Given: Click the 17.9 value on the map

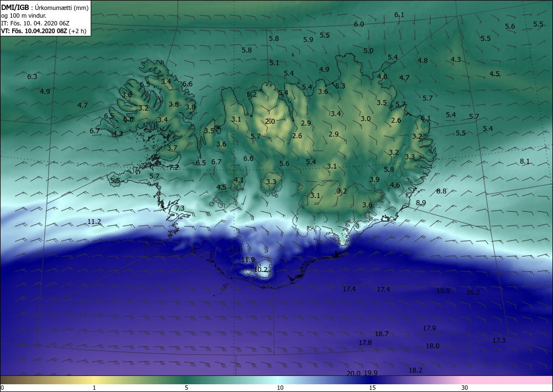Looking at the screenshot, I should [429, 328].
